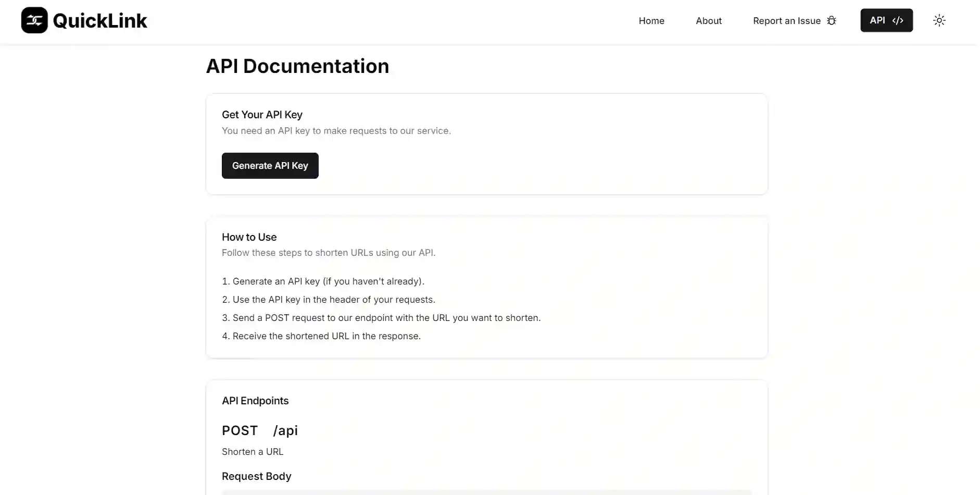980x495 pixels.
Task: Toggle the light/dark theme sun icon
Action: (939, 20)
